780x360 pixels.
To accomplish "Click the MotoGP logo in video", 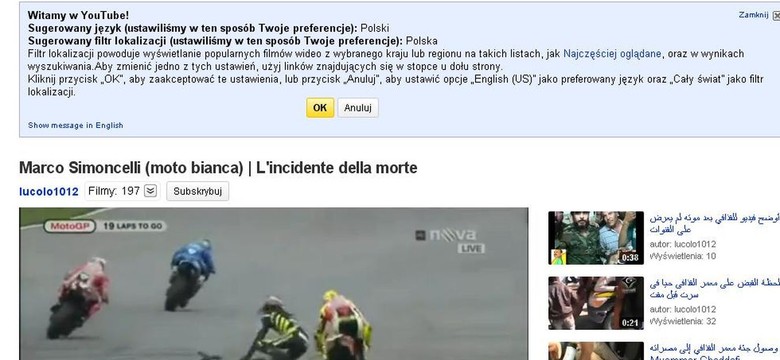I will tap(70, 226).
